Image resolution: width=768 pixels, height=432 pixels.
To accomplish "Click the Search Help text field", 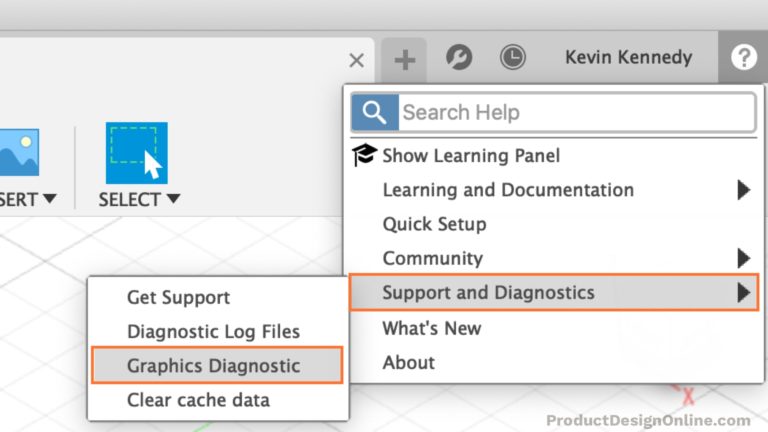I will (x=577, y=113).
